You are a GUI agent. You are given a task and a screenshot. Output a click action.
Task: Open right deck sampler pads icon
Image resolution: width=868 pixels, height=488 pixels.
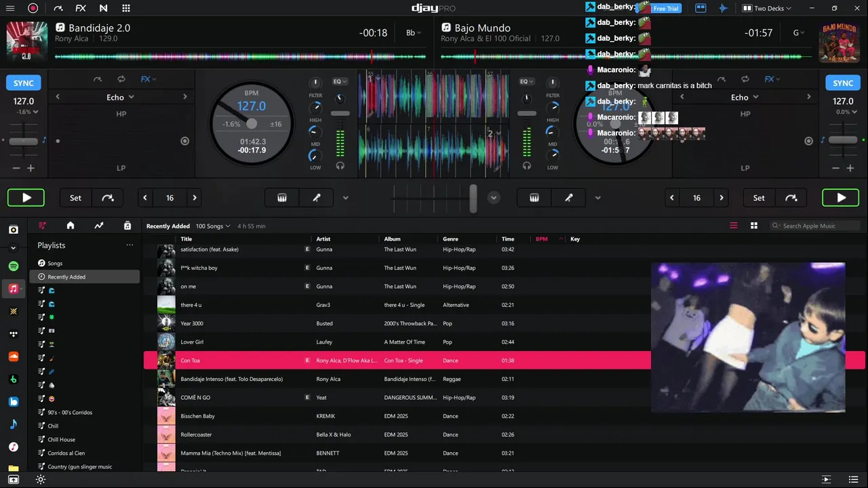coord(534,198)
